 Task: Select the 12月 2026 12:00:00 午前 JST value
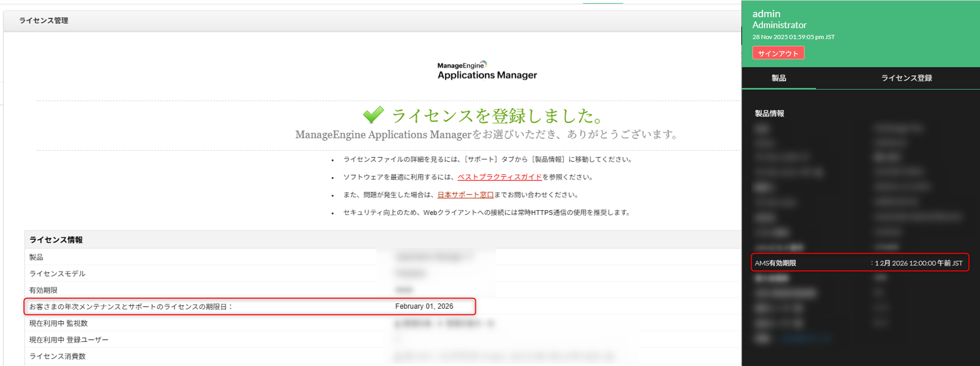919,263
